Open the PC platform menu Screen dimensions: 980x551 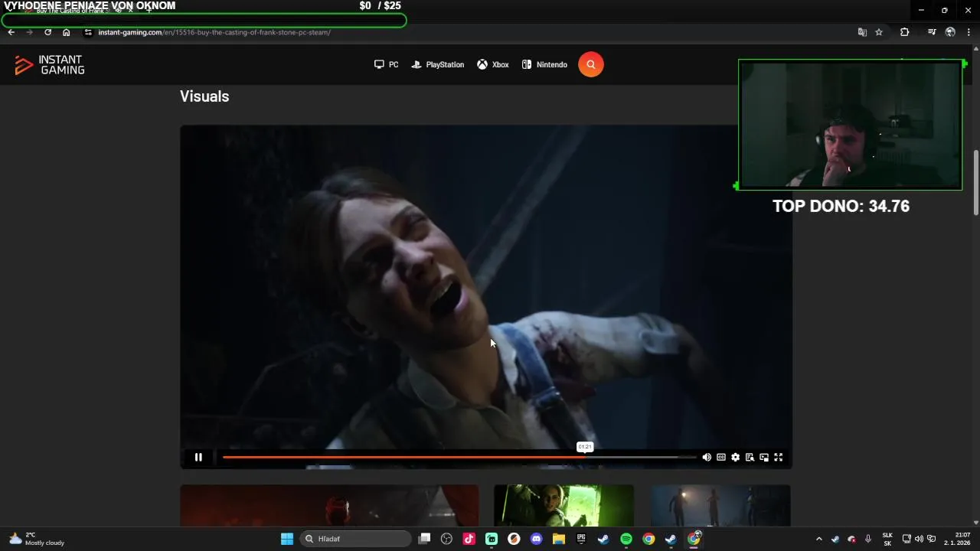coord(386,65)
